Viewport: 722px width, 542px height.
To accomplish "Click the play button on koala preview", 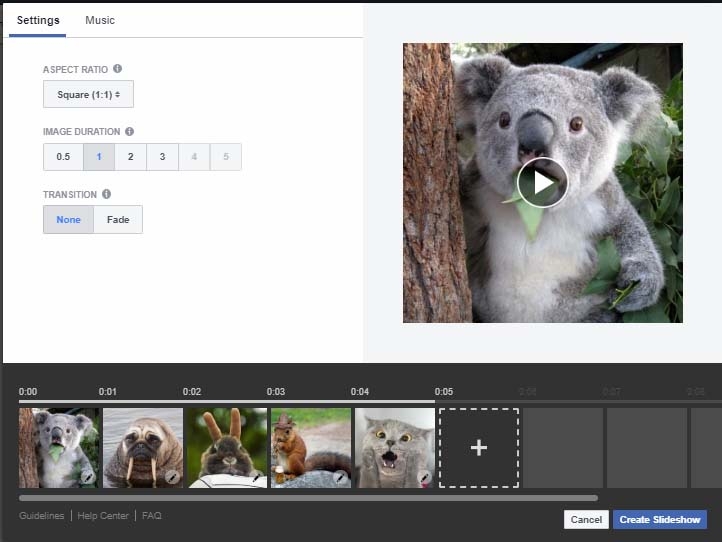I will pyautogui.click(x=542, y=182).
